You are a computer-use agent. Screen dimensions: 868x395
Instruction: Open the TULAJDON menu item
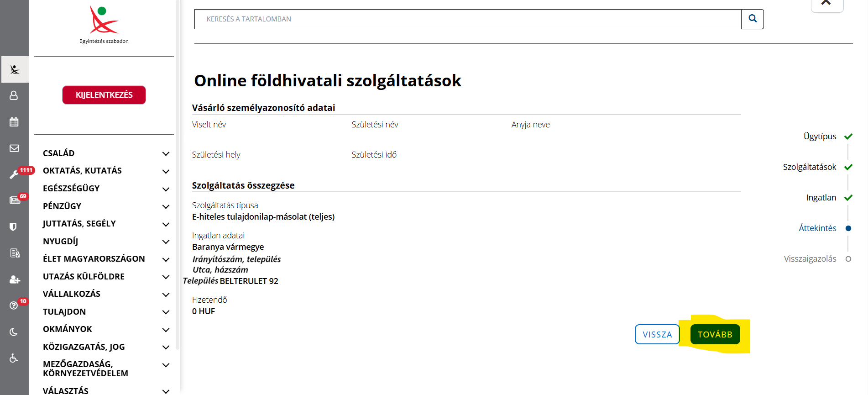pyautogui.click(x=64, y=312)
